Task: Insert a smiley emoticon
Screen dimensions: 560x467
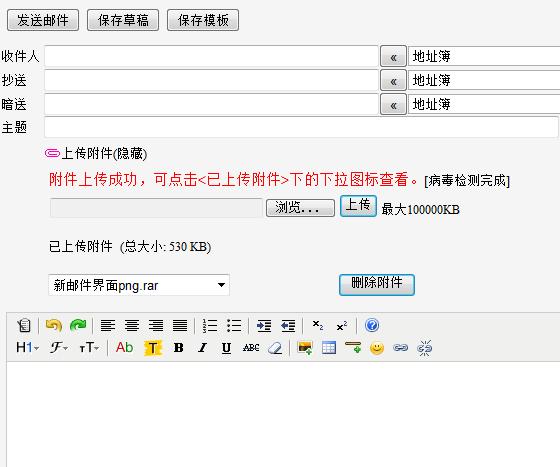Action: tap(377, 348)
